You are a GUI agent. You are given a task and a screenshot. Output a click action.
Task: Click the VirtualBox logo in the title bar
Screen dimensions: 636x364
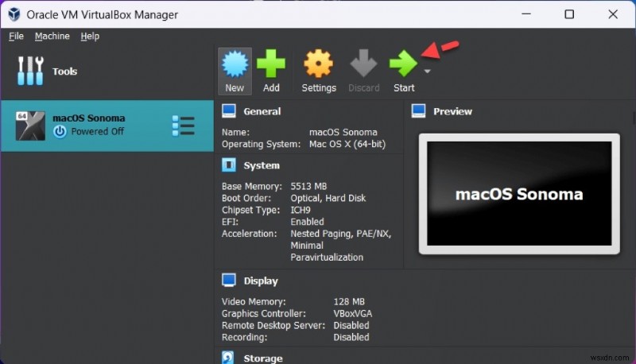pyautogui.click(x=14, y=14)
